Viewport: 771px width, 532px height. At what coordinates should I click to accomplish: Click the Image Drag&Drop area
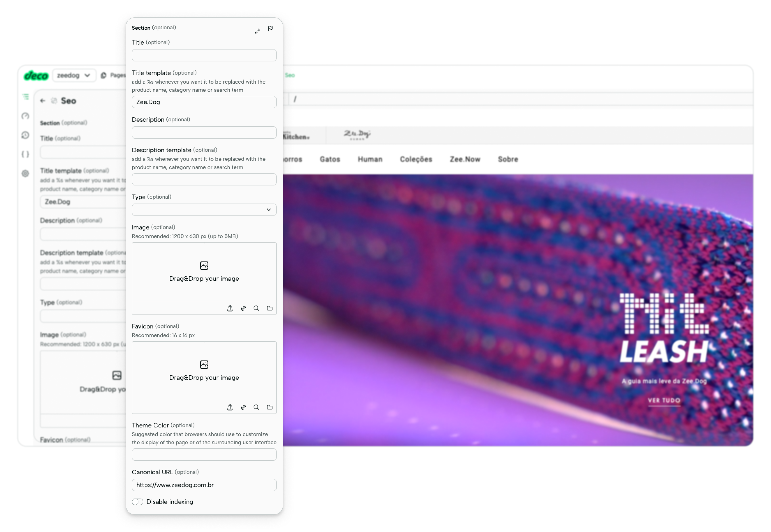click(x=204, y=272)
